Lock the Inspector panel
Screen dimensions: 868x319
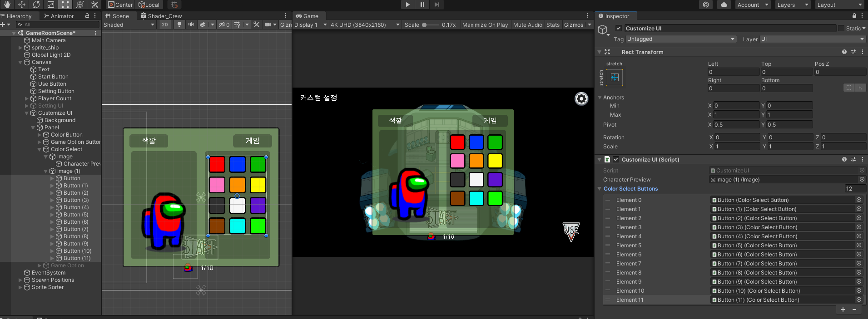854,15
